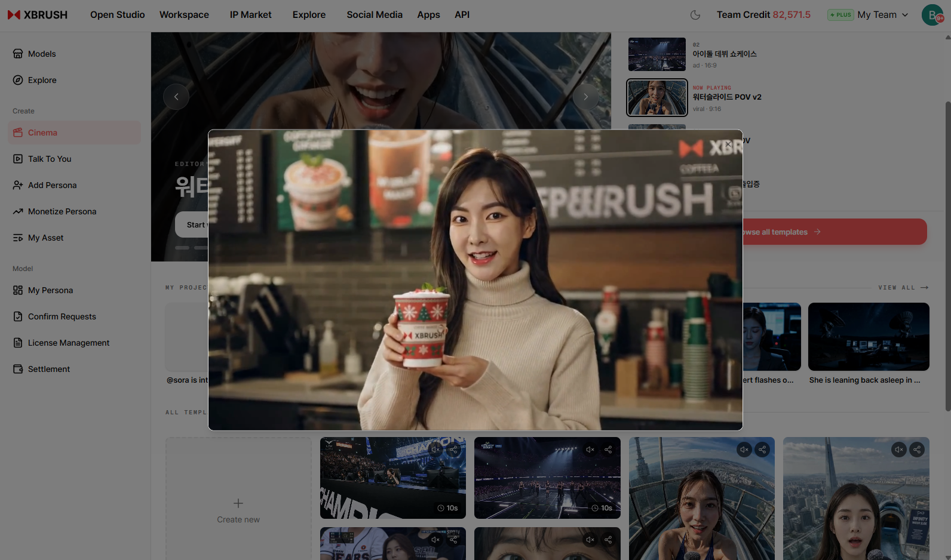Go to the next hero carousel slide
Image resolution: width=951 pixels, height=560 pixels.
[586, 97]
